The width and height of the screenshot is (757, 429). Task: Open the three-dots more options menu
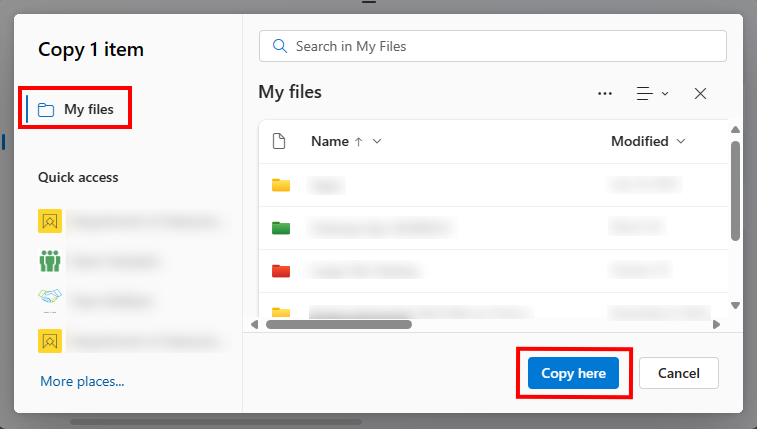coord(604,93)
